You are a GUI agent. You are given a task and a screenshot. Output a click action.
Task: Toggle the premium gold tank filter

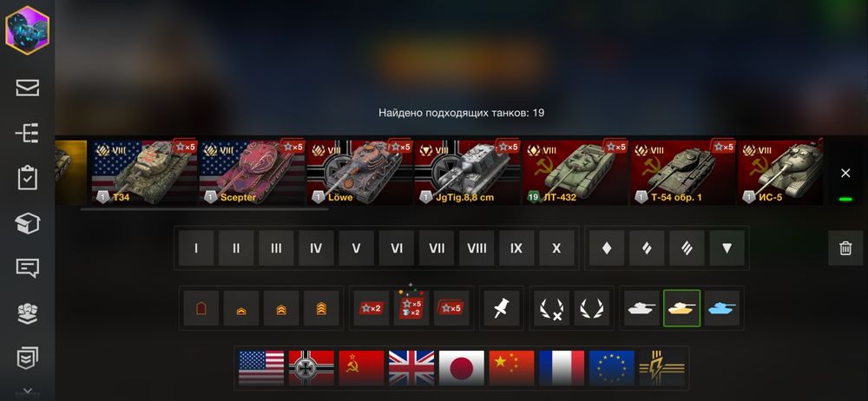point(681,308)
